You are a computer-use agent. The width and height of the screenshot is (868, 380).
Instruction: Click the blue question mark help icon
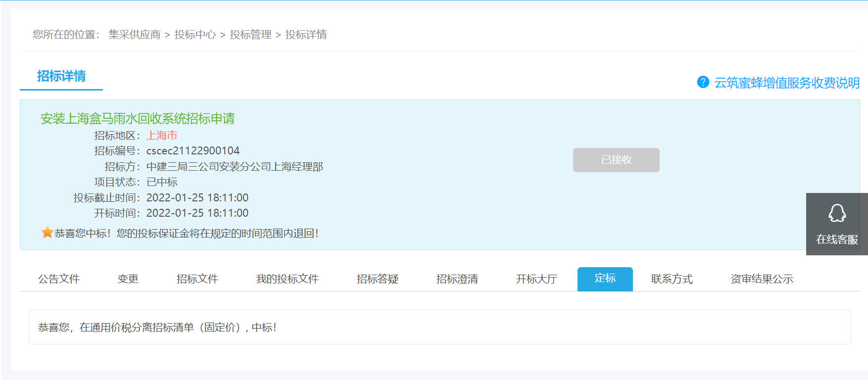(703, 82)
